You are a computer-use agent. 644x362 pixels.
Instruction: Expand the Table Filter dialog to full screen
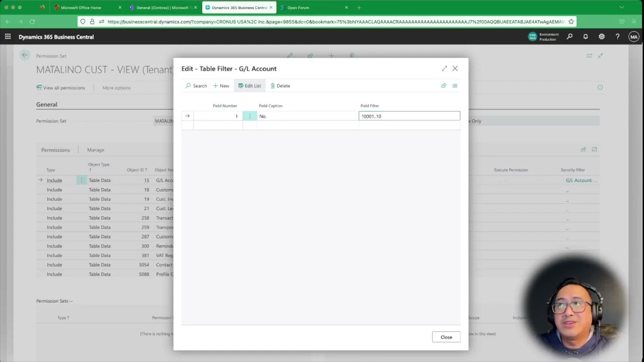444,68
